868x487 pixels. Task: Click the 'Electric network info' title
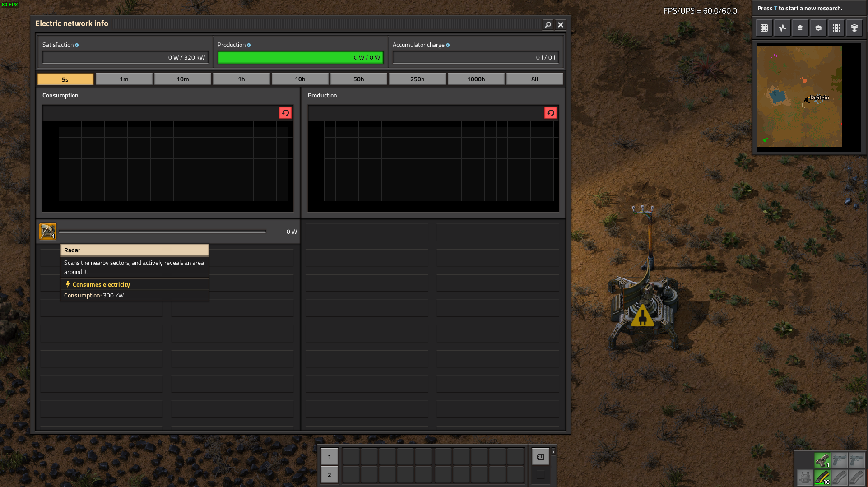click(72, 23)
